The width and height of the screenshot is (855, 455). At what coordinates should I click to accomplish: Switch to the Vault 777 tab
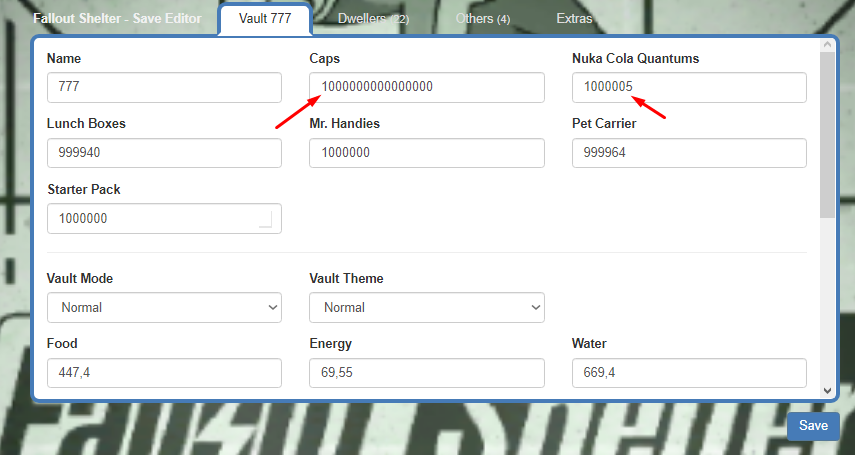click(265, 19)
